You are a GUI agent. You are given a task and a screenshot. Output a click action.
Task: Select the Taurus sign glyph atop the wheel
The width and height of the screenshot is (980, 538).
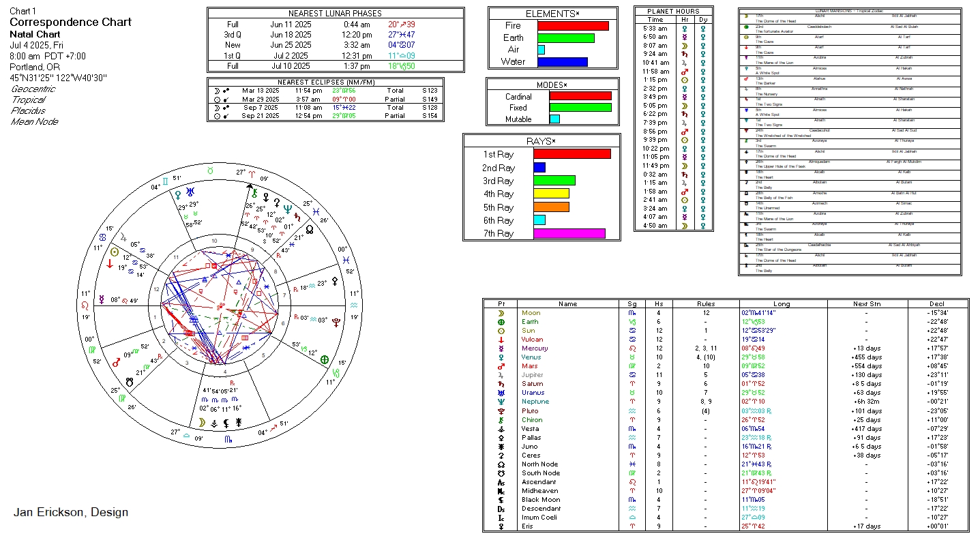tap(211, 168)
